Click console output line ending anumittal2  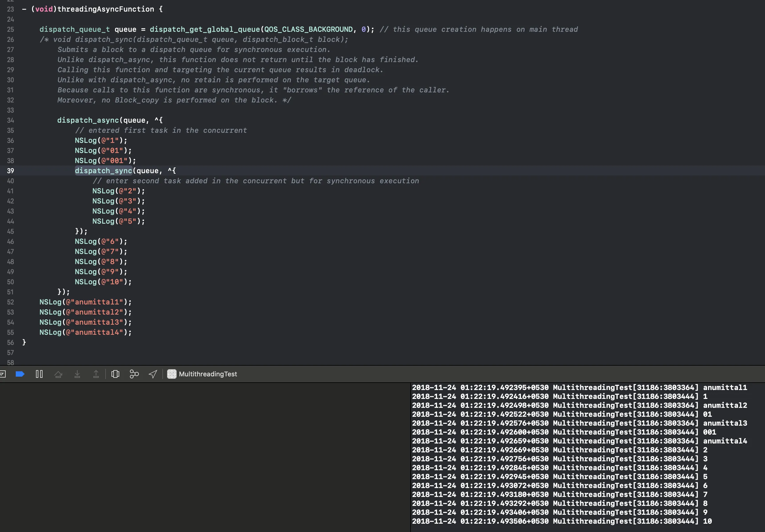(x=579, y=405)
